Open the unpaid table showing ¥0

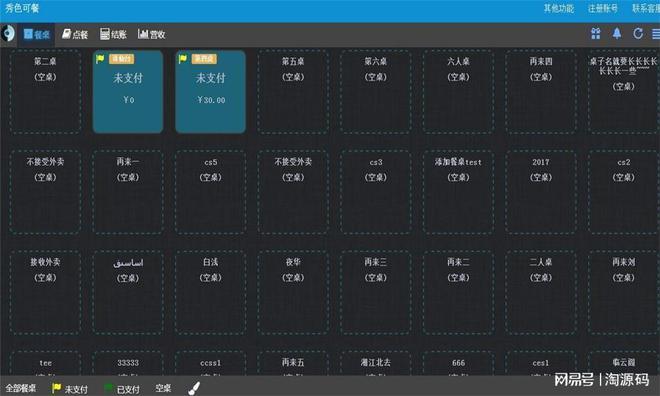click(128, 92)
